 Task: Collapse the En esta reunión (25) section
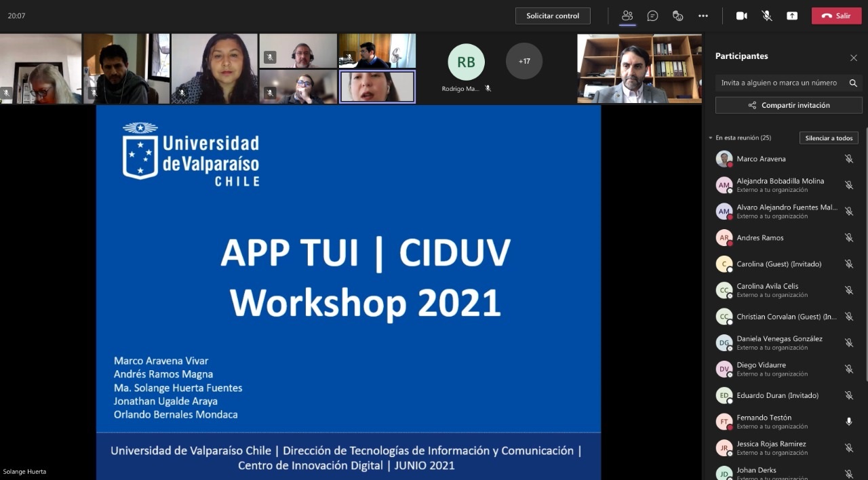point(711,138)
